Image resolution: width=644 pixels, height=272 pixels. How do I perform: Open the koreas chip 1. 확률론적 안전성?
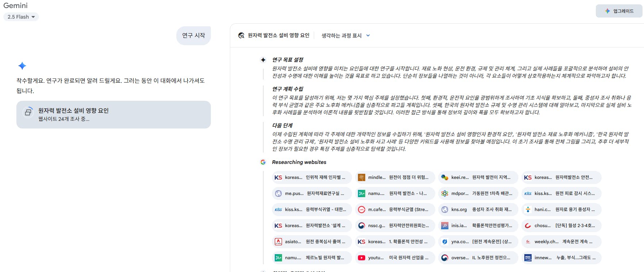click(x=395, y=242)
